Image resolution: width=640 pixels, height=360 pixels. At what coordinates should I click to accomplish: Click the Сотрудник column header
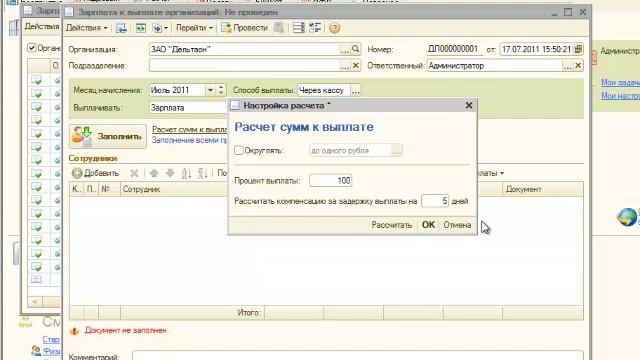tap(174, 189)
